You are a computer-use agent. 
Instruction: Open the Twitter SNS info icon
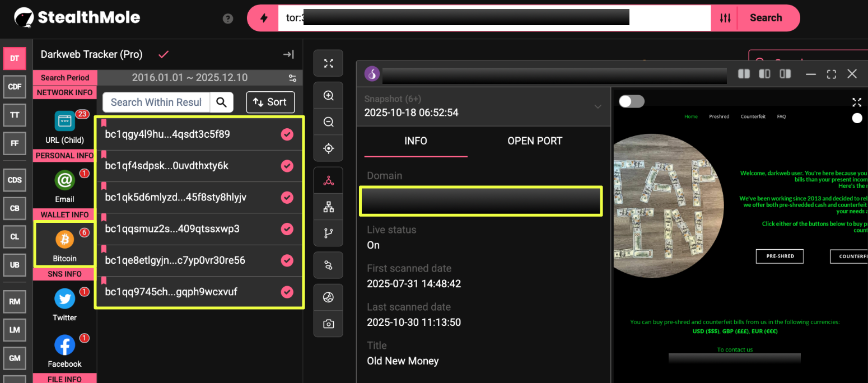click(x=64, y=299)
